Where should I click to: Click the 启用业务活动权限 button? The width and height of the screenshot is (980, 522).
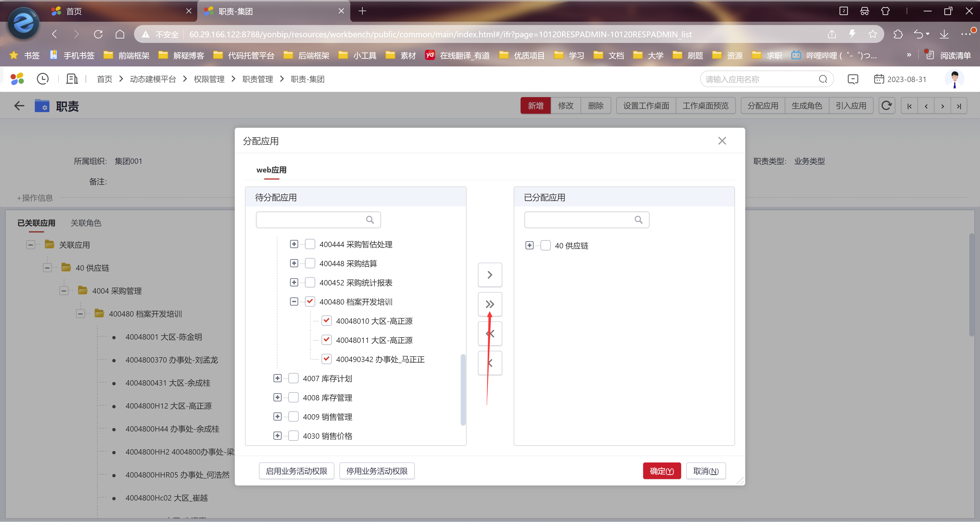click(296, 471)
